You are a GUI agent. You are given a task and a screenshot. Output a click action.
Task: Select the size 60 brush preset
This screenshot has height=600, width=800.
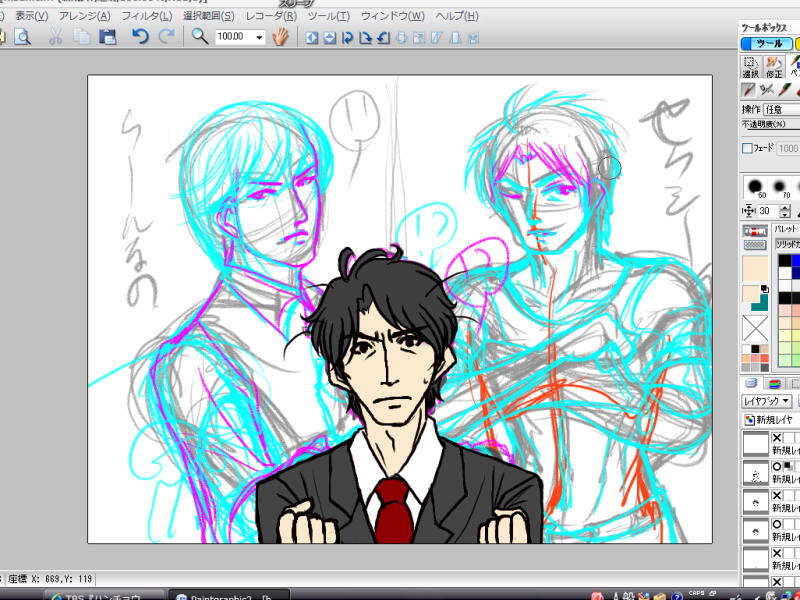point(756,188)
